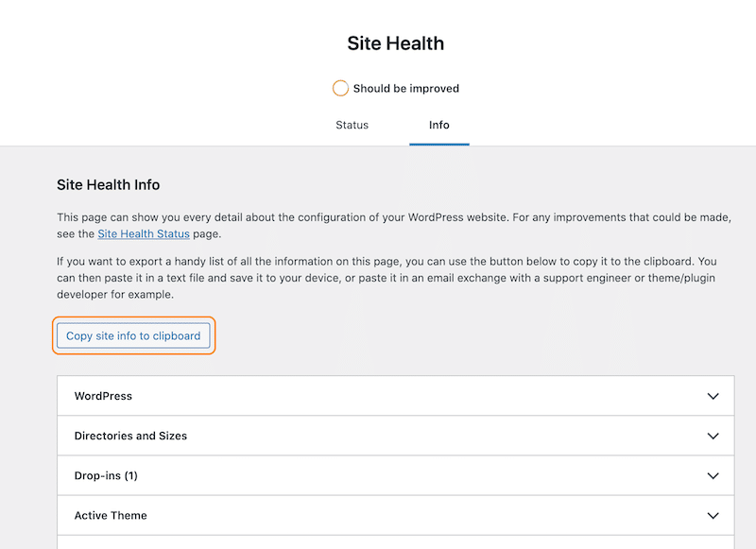756x549 pixels.
Task: Switch to the Status tab
Action: coord(352,125)
